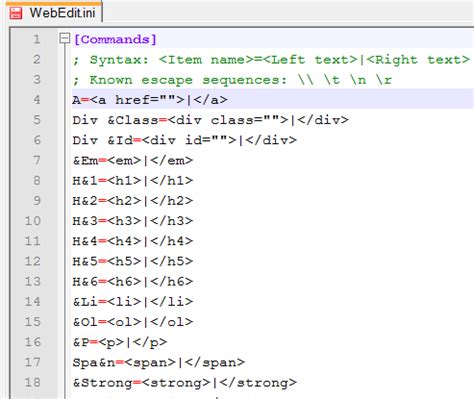Click the 'Known escape sequences' comment line
This screenshot has height=399, width=474.
click(x=232, y=80)
